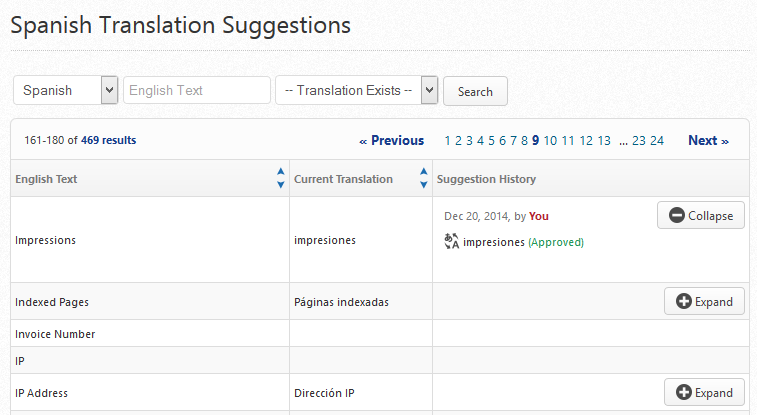Expand suggestion history for IP Address
Screen dimensions: 757x415
tap(704, 393)
